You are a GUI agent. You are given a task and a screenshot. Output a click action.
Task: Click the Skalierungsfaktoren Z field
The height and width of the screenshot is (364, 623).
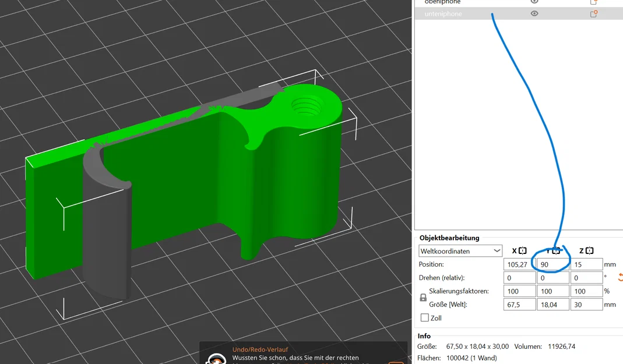[586, 291]
